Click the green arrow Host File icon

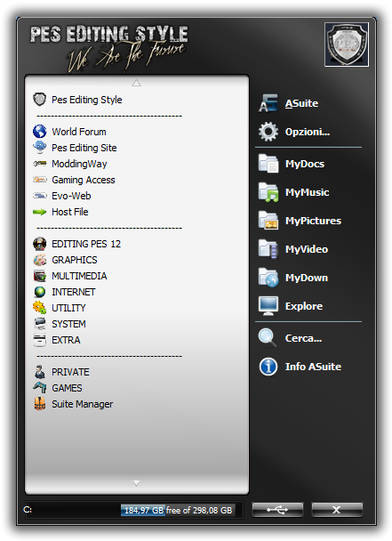40,212
